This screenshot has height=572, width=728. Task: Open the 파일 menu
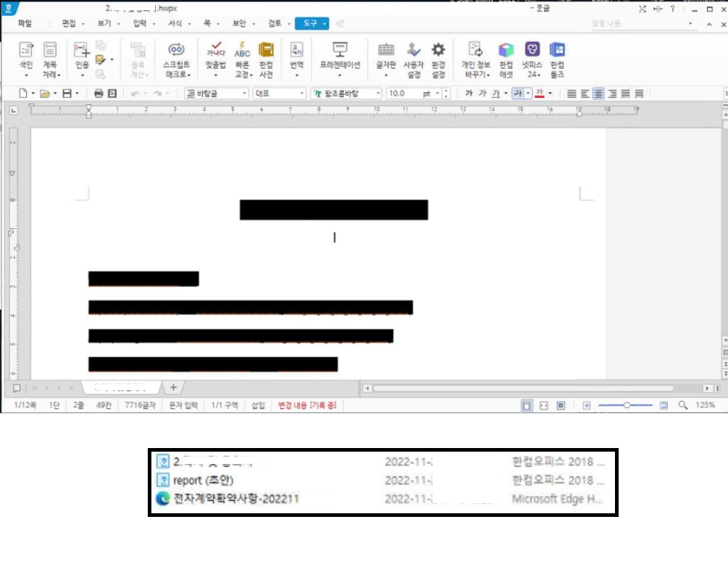click(x=24, y=24)
